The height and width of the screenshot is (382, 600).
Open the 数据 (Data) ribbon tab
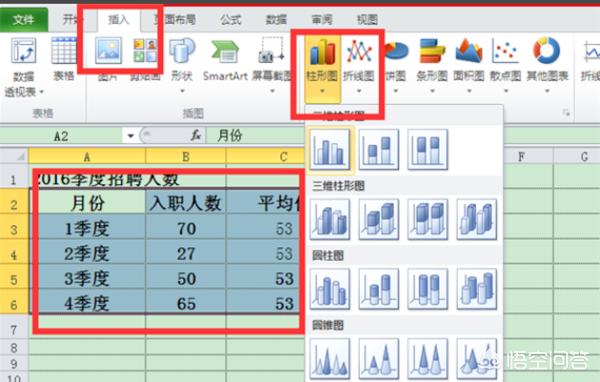tap(276, 19)
